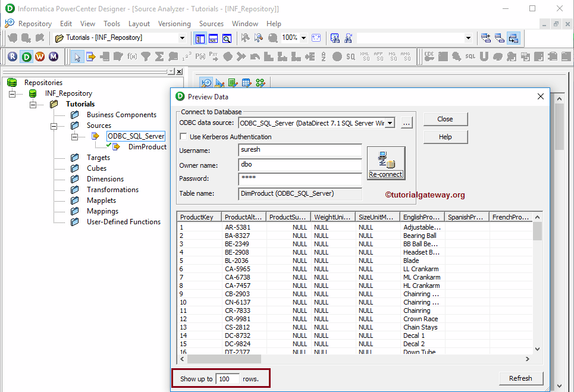Open the ODBC data source dropdown

pos(390,123)
